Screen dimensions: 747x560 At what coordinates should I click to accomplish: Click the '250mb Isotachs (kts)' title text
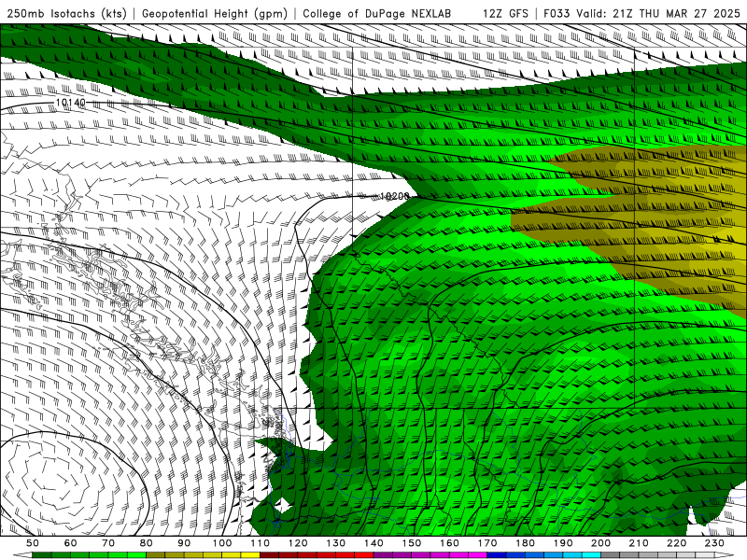point(66,14)
